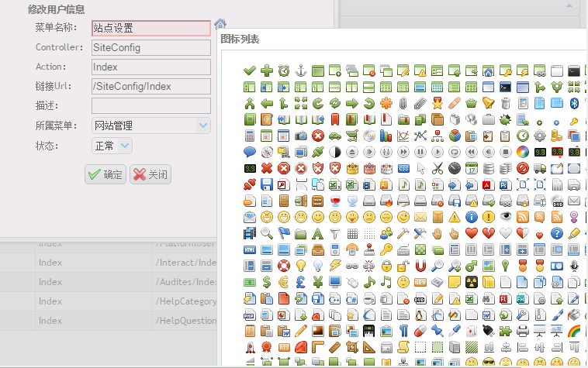Click the home icon beside menu name field
Image resolution: width=588 pixels, height=368 pixels.
(220, 24)
